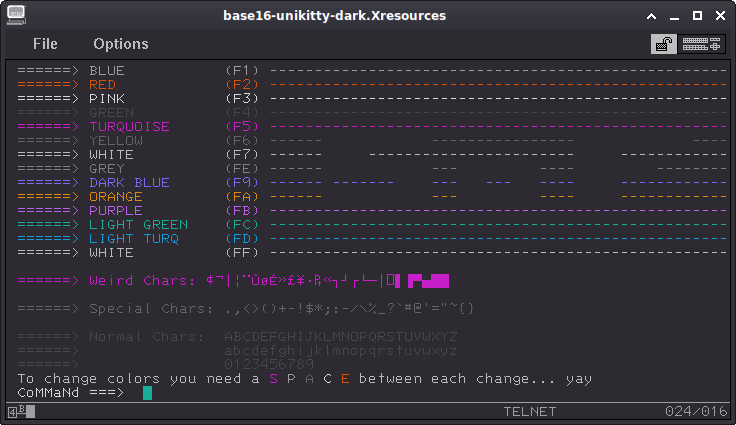Click the 4B connection status indicator
Screen dimensions: 736x425
coord(21,412)
